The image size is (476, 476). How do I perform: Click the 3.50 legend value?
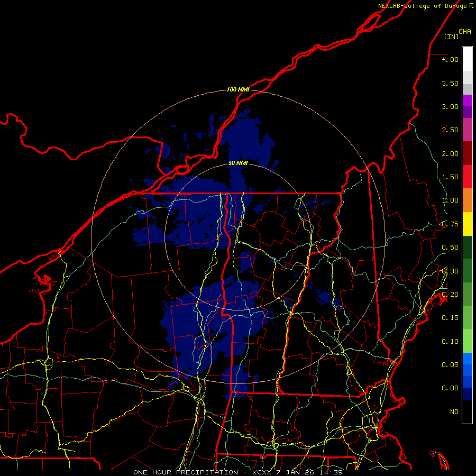pos(450,83)
